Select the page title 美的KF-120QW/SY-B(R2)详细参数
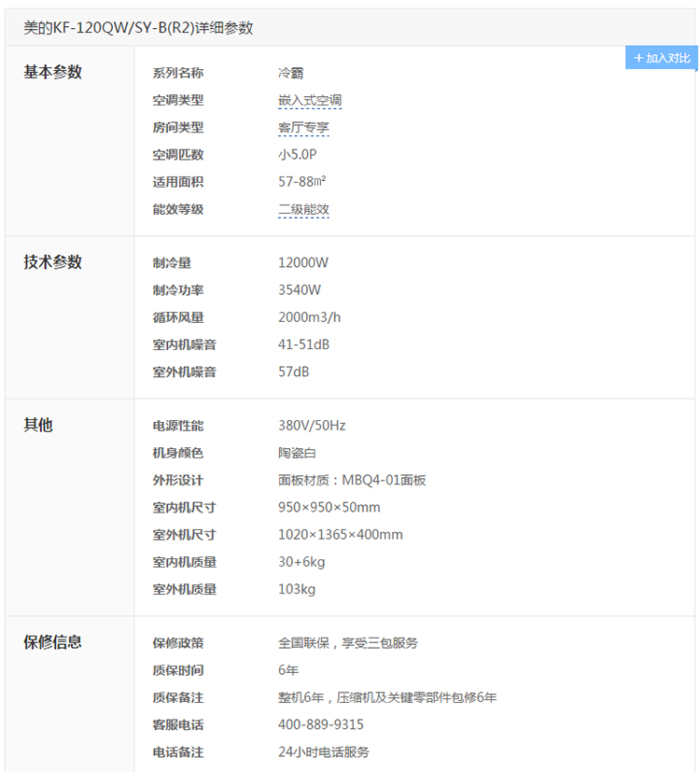 point(138,28)
